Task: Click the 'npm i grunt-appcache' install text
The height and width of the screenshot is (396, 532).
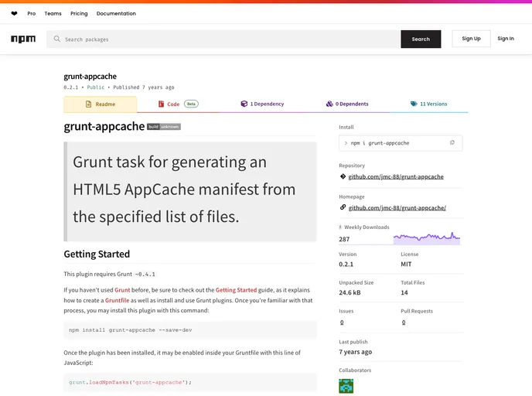Action: tap(380, 143)
